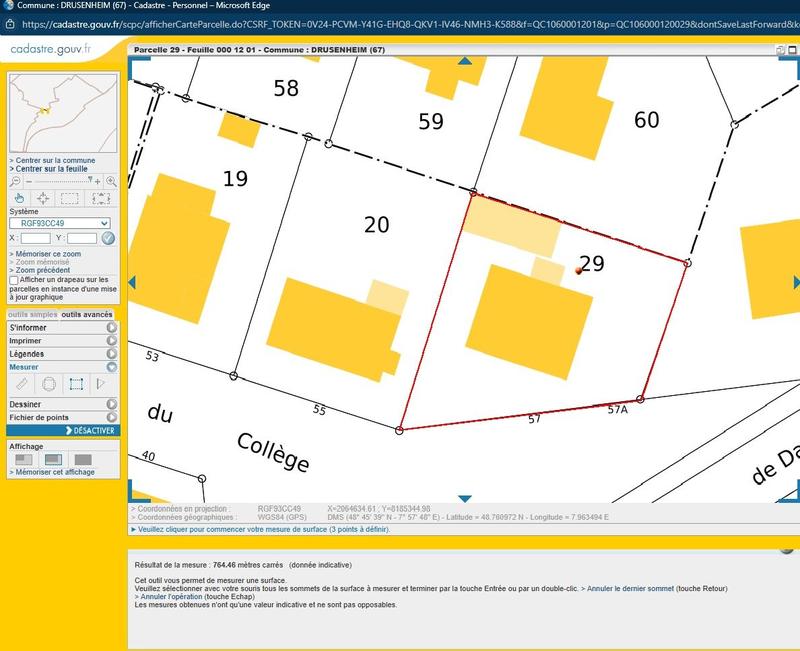Select the first split display layout in Affichage

tap(23, 459)
